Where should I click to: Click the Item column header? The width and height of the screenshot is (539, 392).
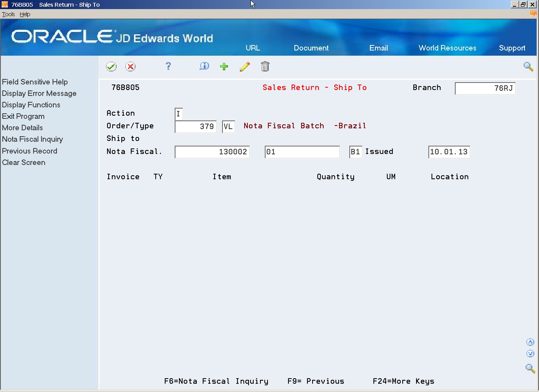point(222,177)
